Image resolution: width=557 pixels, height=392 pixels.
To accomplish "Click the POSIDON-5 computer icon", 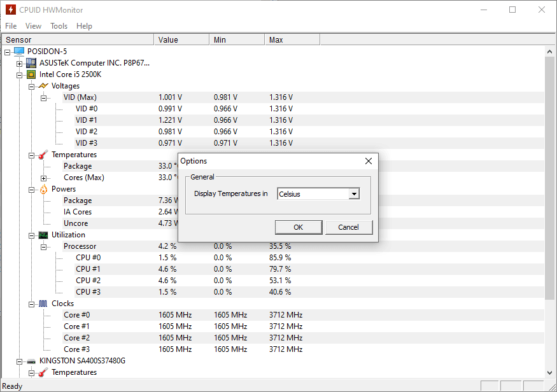I will tap(19, 52).
